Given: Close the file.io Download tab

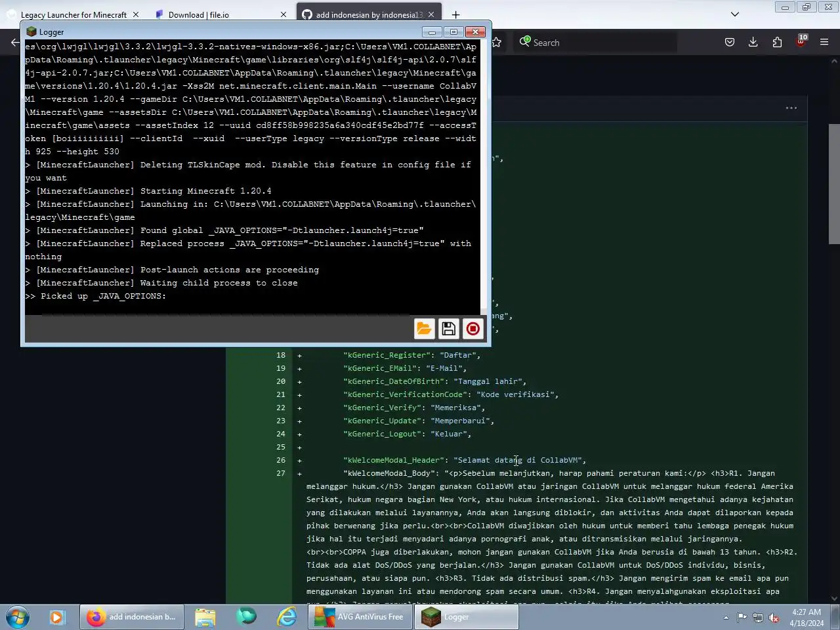Looking at the screenshot, I should [x=283, y=14].
